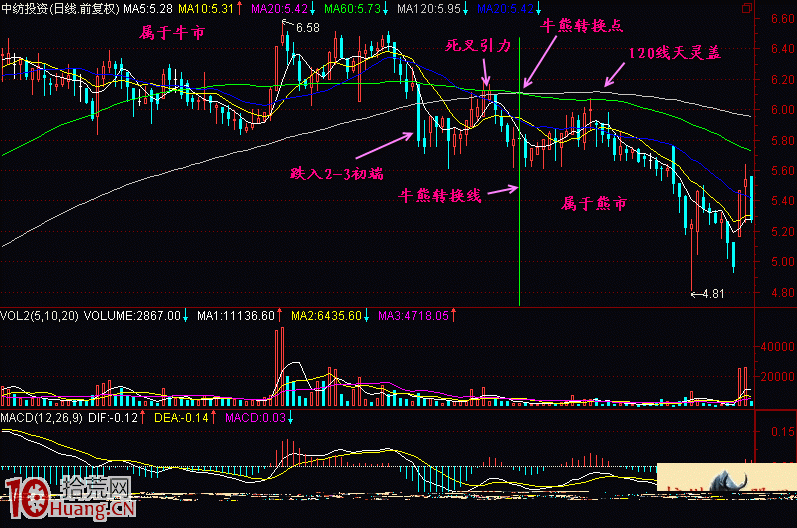The width and height of the screenshot is (797, 528).
Task: Click the 40000 volume axis label
Action: [x=777, y=347]
